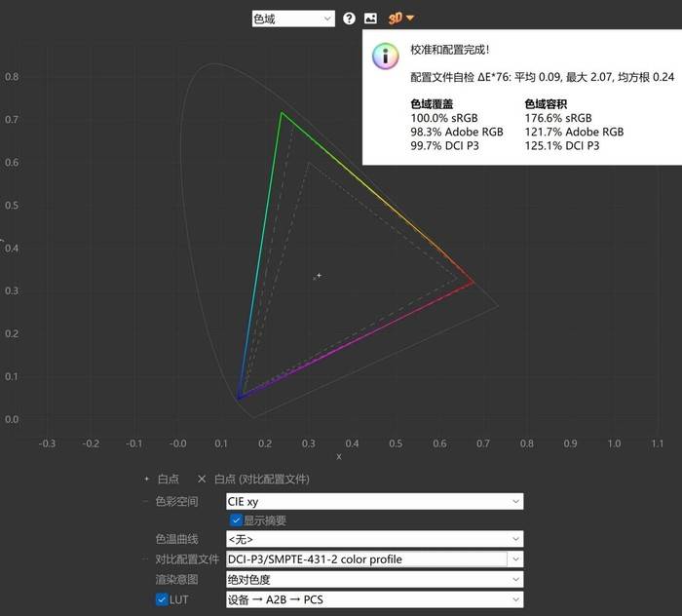This screenshot has width=682, height=616.
Task: Click the 98.3% Adobe RGB coverage value
Action: [x=457, y=132]
